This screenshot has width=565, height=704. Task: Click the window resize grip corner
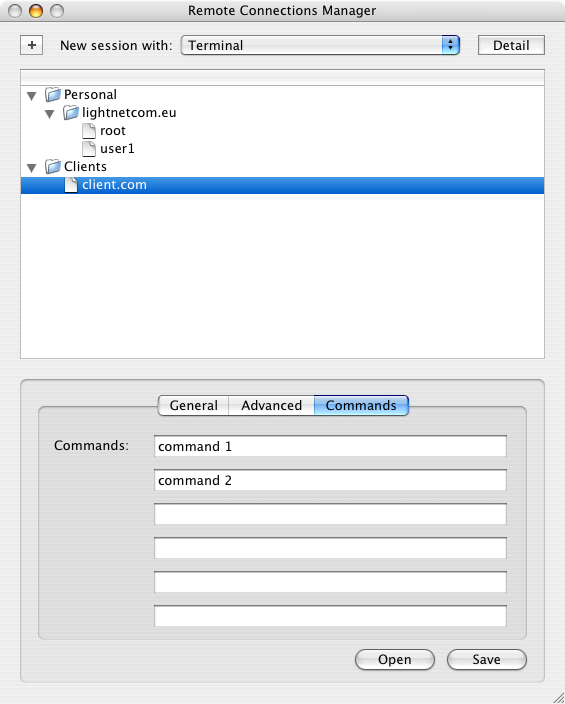tap(557, 696)
